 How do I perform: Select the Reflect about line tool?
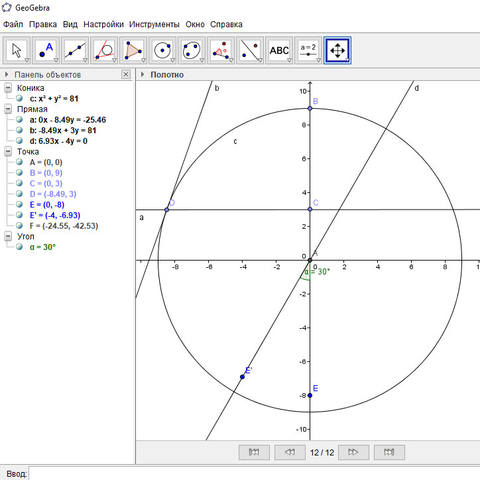250,50
